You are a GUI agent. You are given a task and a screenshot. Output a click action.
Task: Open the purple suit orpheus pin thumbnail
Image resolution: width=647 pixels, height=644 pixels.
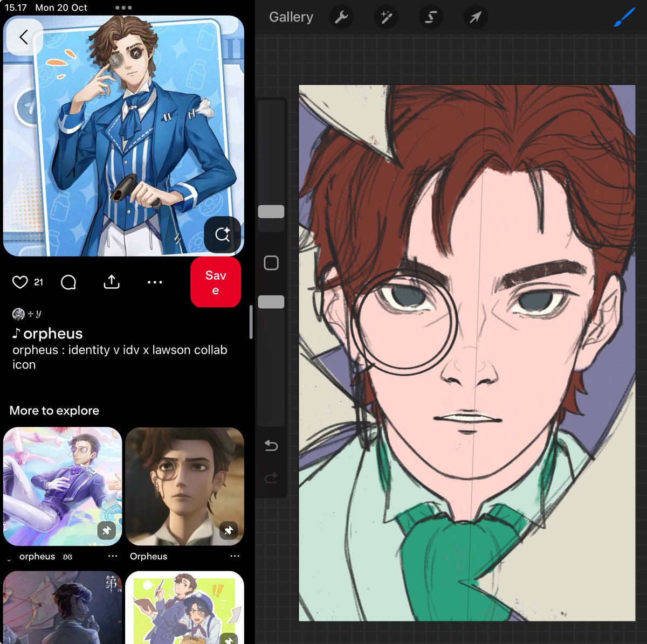tap(63, 486)
